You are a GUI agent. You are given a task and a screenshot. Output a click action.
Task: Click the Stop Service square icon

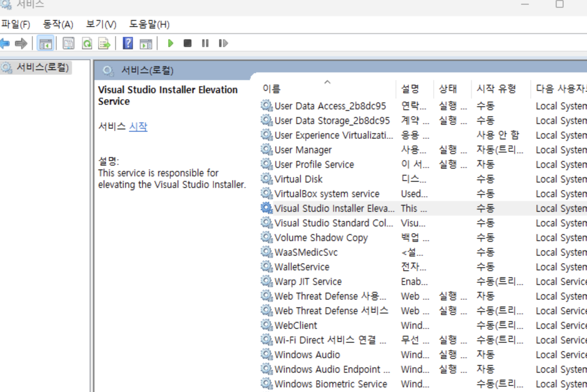pos(188,43)
